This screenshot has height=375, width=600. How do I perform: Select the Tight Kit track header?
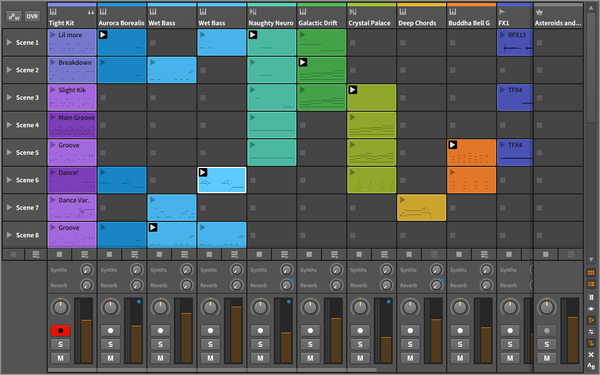tap(72, 16)
